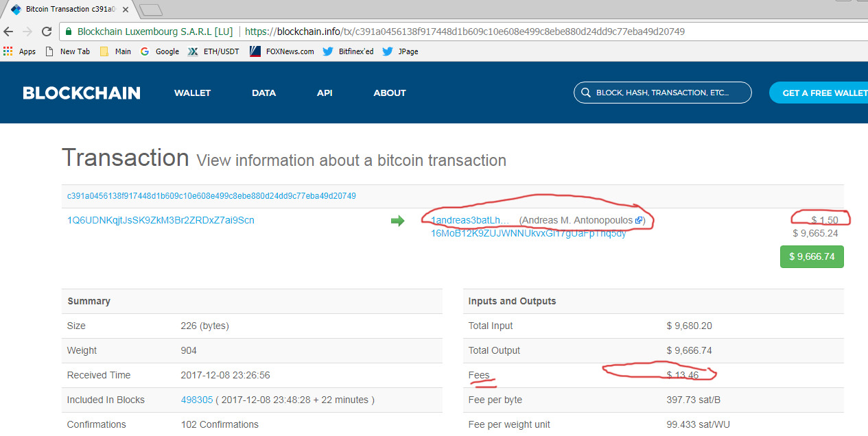This screenshot has height=436, width=868.
Task: Click the browser back arrow
Action: point(8,32)
